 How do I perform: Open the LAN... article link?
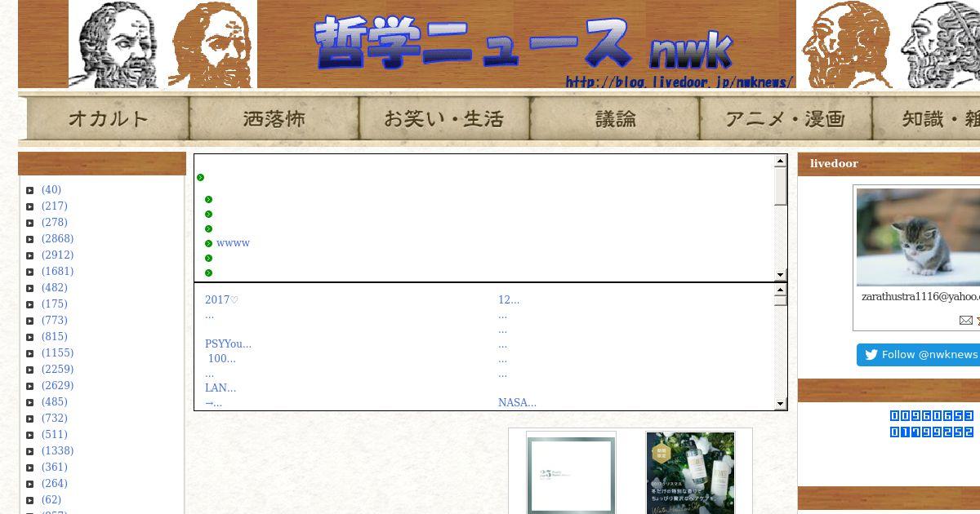click(x=220, y=388)
